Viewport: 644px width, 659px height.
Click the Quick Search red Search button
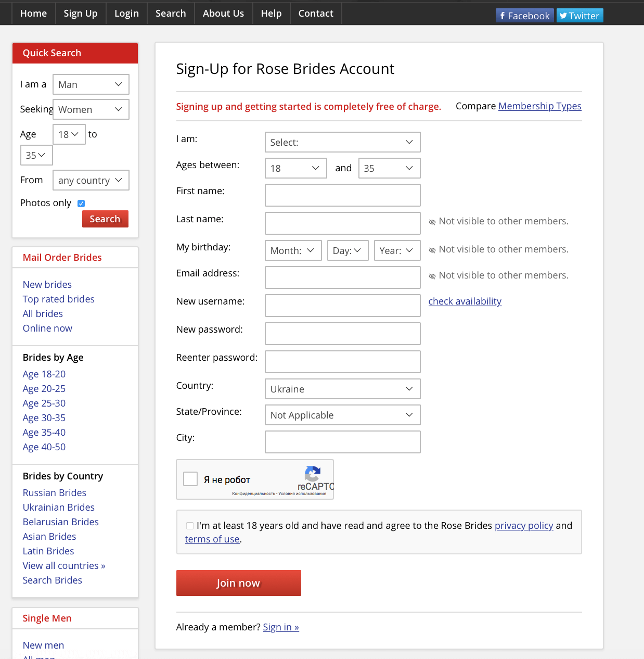(105, 219)
